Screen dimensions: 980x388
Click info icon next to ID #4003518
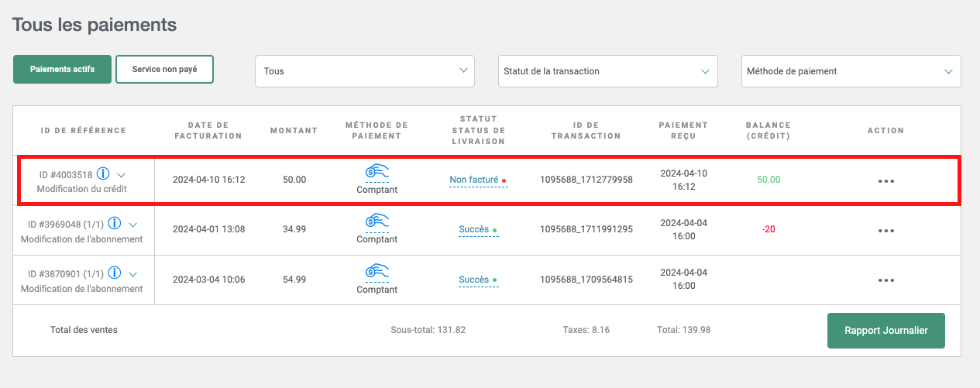coord(103,174)
